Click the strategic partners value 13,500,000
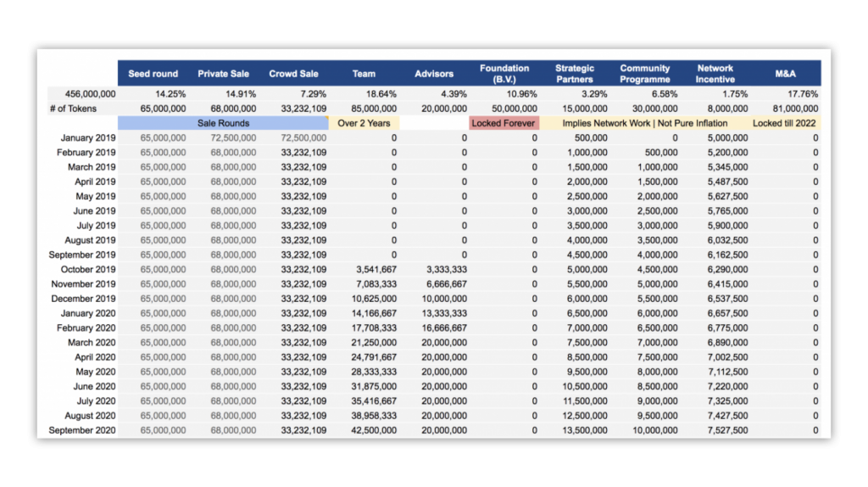 coord(585,430)
